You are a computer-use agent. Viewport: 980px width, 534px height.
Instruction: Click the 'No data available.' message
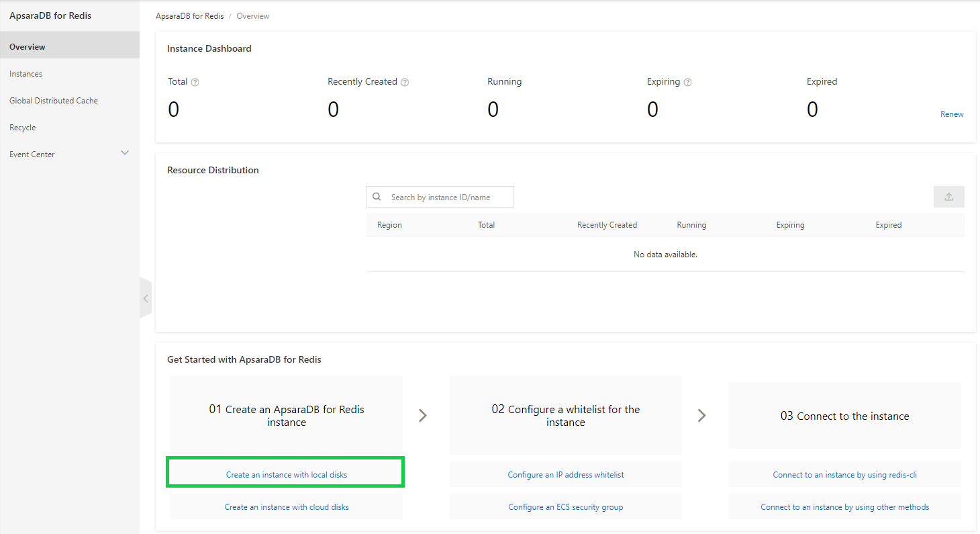[x=665, y=255]
